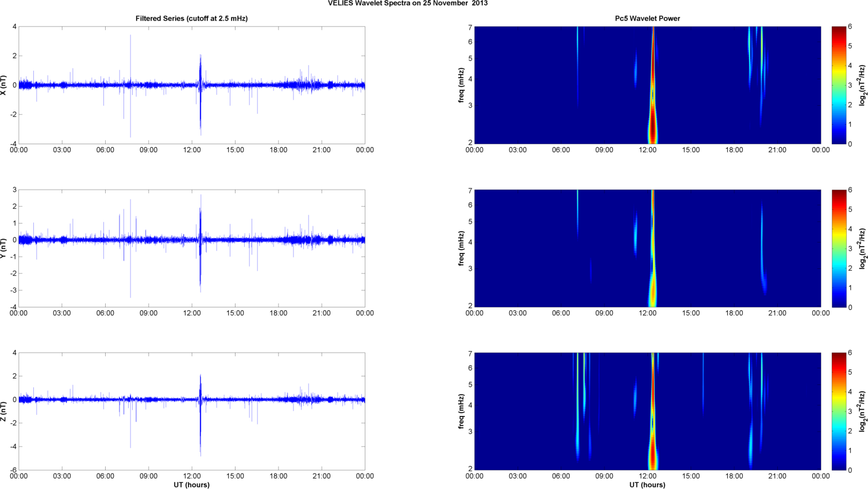Select the 'Filtered Series (cutoff at 2.5 mHz)' heading

pyautogui.click(x=192, y=18)
